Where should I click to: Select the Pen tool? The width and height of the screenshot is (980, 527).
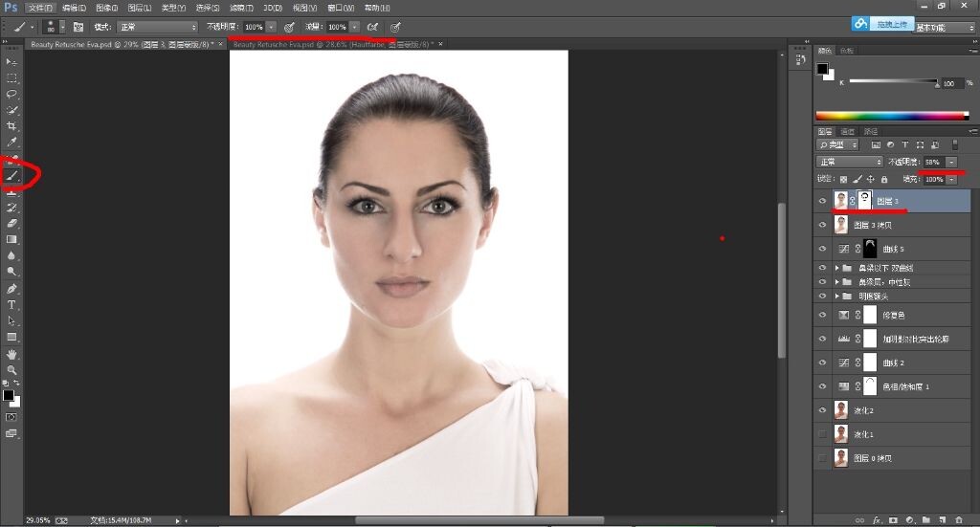[11, 289]
